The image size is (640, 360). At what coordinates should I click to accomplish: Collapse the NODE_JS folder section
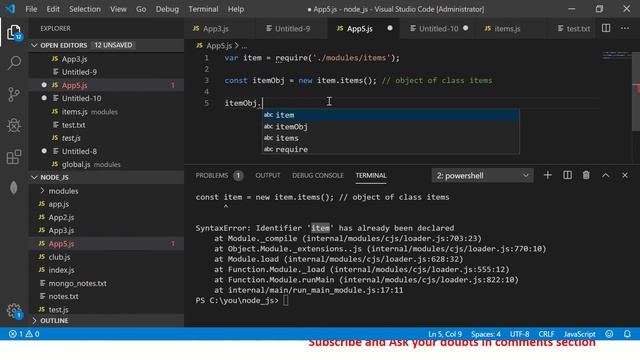34,177
